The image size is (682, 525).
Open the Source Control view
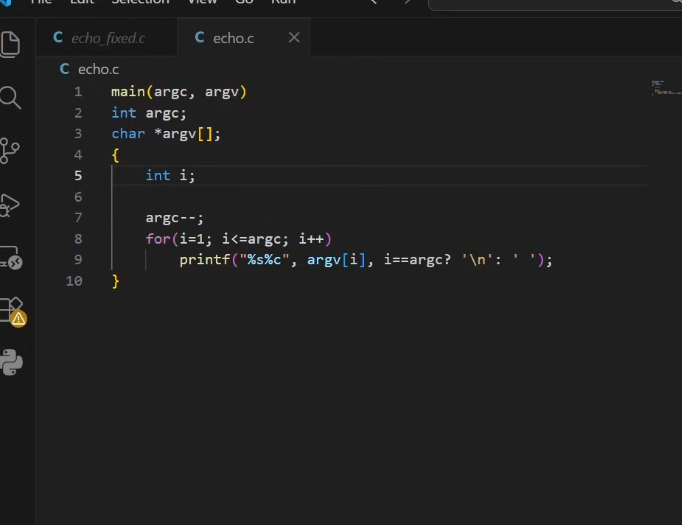click(11, 151)
